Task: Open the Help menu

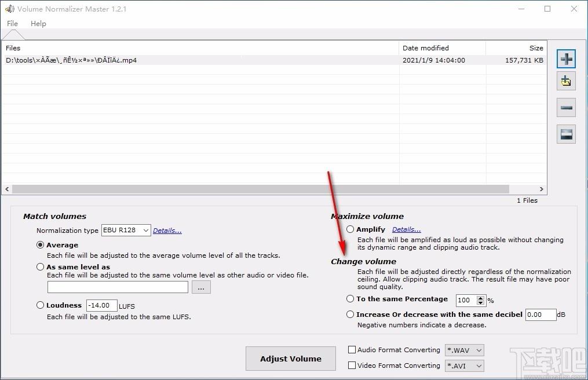Action: coord(38,23)
